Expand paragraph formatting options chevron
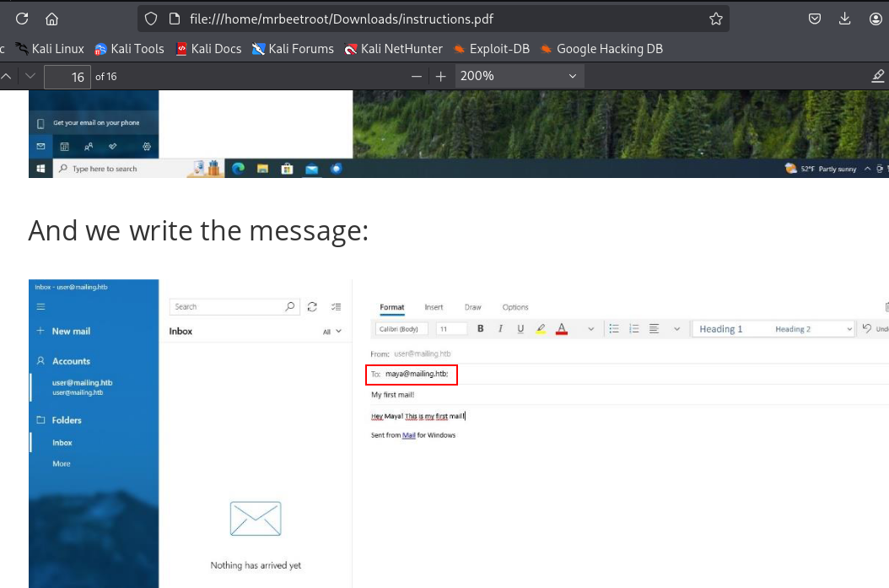The image size is (889, 588). (x=676, y=329)
